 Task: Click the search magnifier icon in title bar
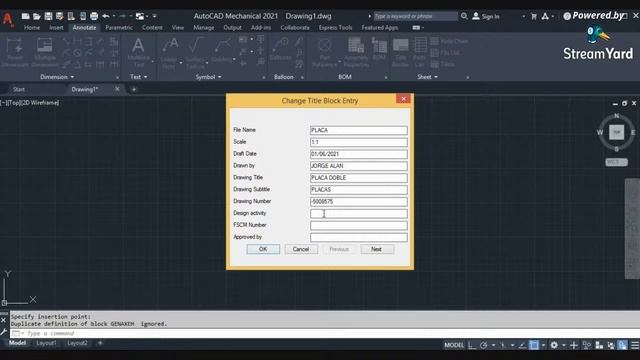pos(464,16)
